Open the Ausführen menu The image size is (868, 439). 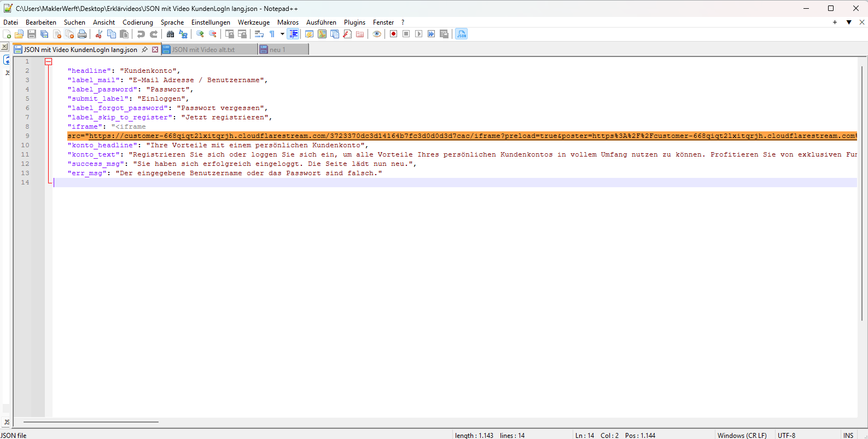click(x=321, y=22)
